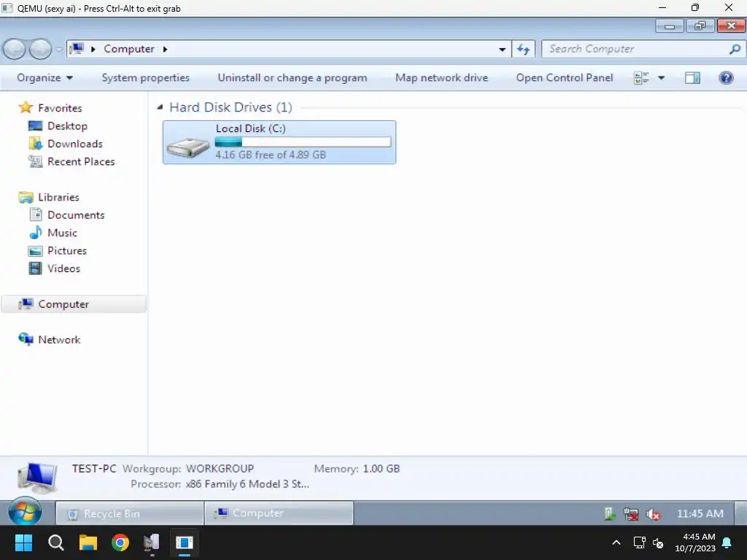
Task: Click the WORKGROUP value in details pane
Action: [220, 469]
